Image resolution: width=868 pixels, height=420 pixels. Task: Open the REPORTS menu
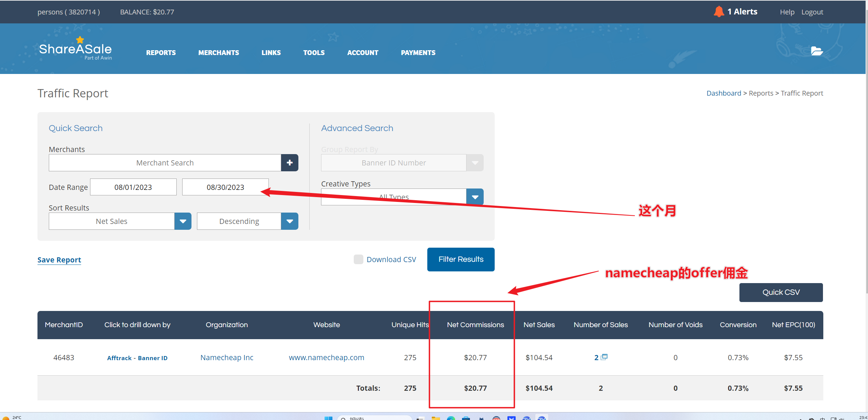(x=161, y=53)
